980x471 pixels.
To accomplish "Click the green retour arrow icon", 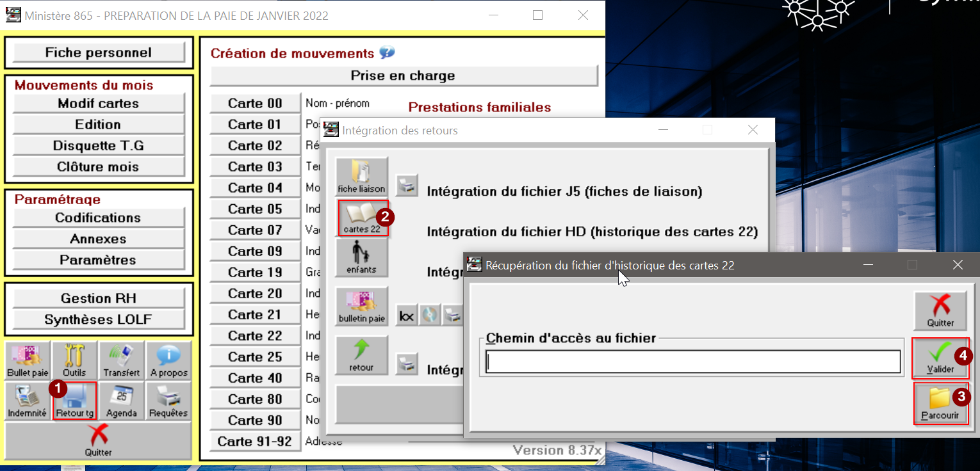I will 362,355.
